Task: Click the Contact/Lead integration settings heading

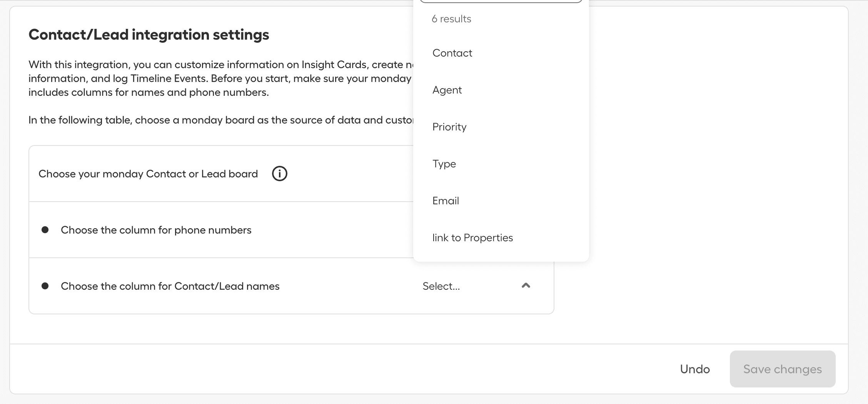Action: tap(149, 35)
